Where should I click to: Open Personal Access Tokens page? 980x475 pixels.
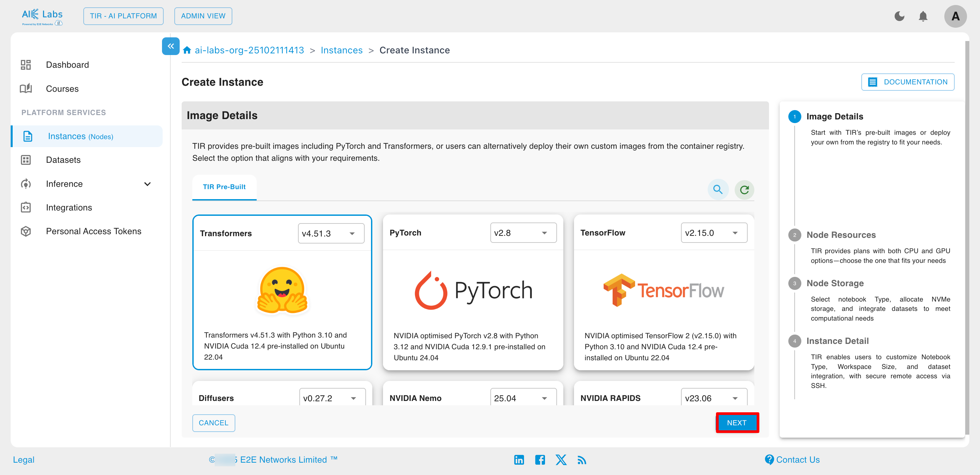(94, 231)
